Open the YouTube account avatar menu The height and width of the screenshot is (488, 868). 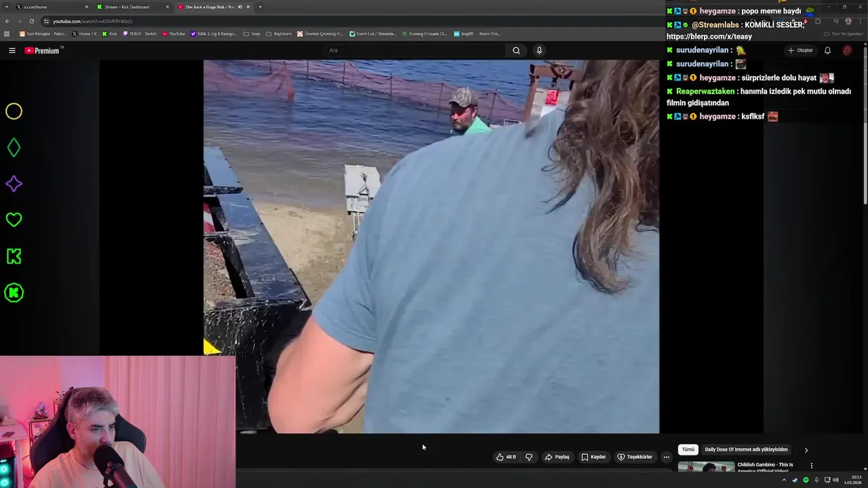point(847,50)
